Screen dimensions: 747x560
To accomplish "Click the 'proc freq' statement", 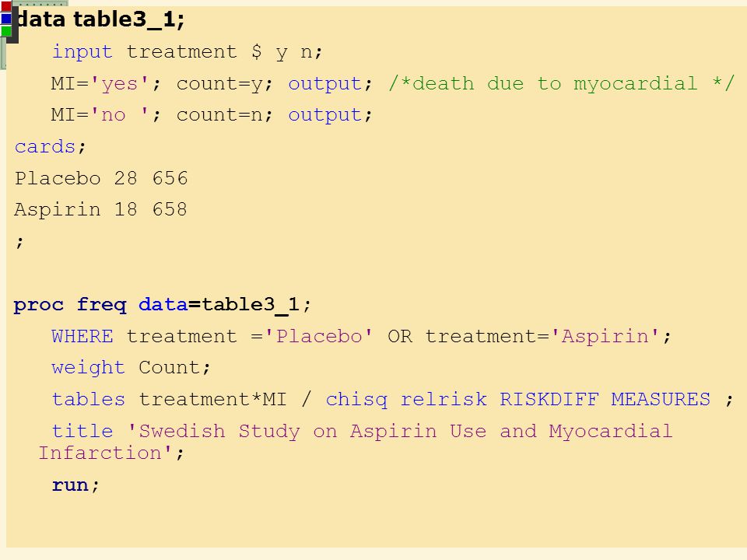I will click(70, 305).
